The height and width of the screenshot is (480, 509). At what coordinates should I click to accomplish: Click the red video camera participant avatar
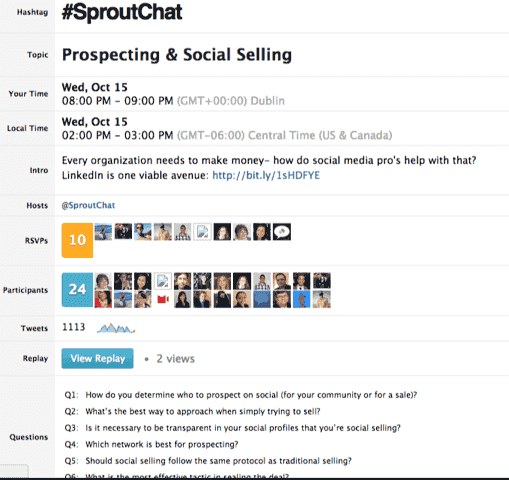pos(163,299)
